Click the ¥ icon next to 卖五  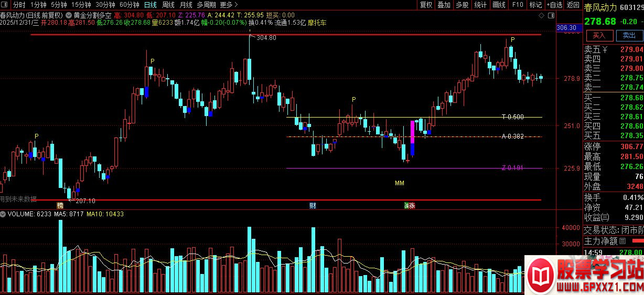(x=605, y=49)
